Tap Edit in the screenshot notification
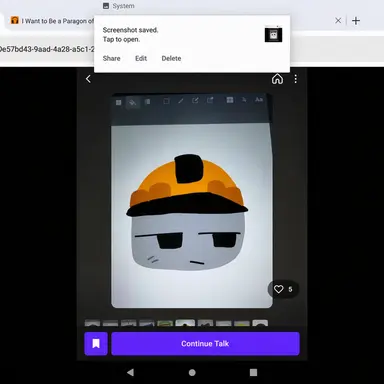Screen dimensions: 384x384 point(141,58)
